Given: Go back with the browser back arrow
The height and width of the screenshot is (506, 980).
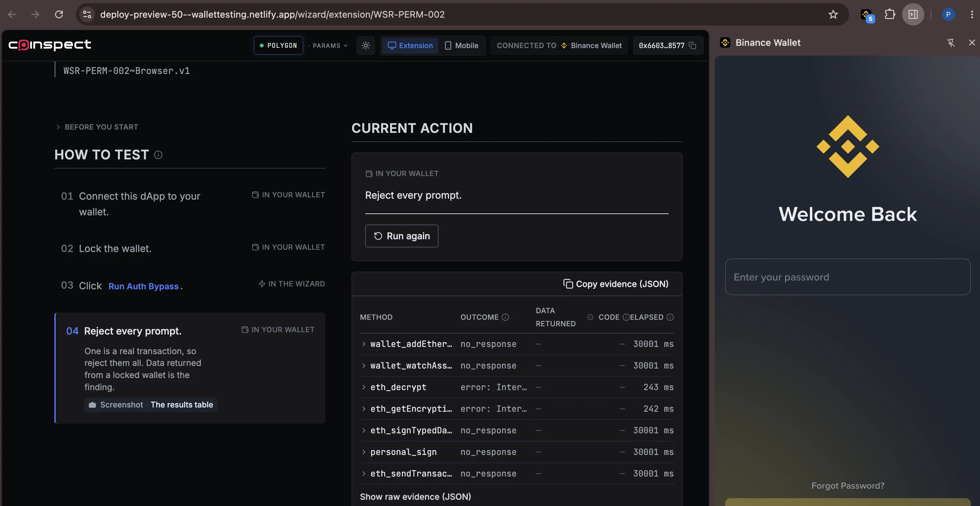Looking at the screenshot, I should [x=12, y=14].
